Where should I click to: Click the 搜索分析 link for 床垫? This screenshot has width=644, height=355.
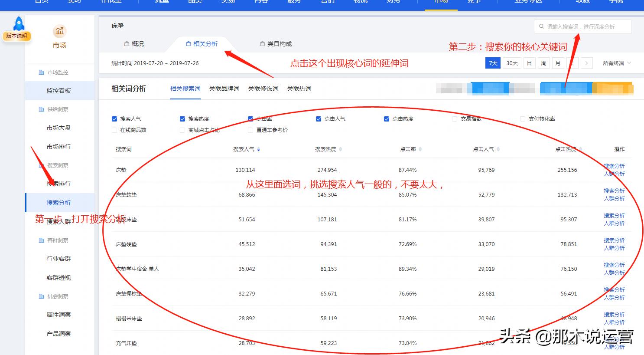pyautogui.click(x=614, y=166)
